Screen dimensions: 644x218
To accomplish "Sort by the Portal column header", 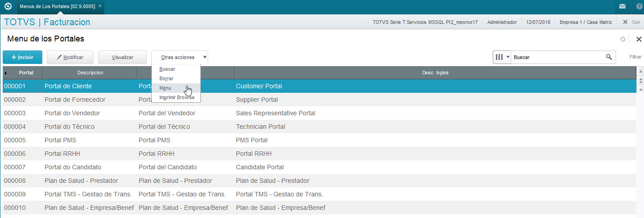I will point(26,73).
